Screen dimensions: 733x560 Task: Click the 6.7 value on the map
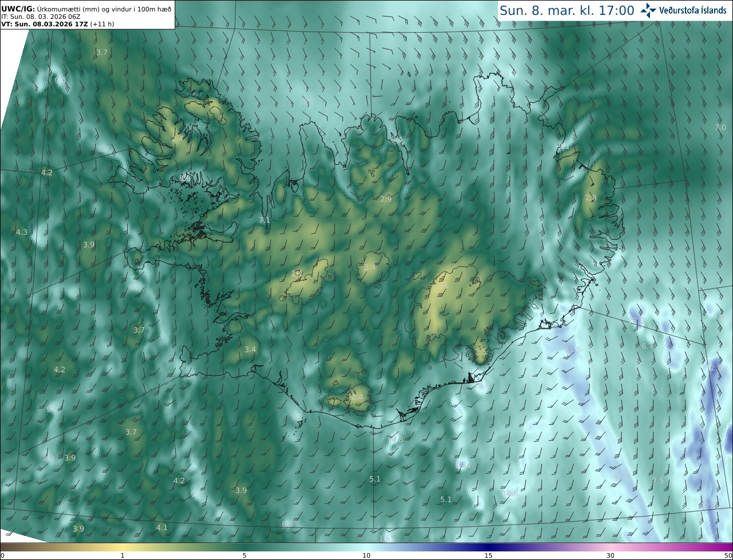point(648,346)
